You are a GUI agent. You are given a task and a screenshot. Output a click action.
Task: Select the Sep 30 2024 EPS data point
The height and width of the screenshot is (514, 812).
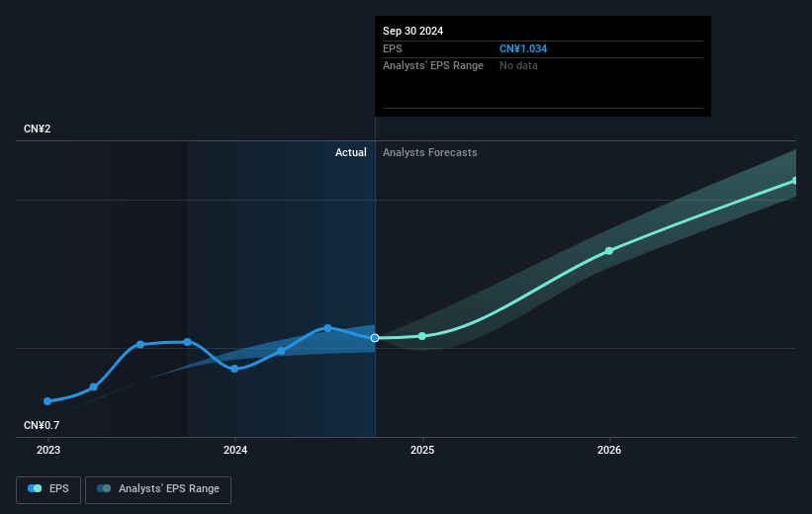click(x=375, y=338)
